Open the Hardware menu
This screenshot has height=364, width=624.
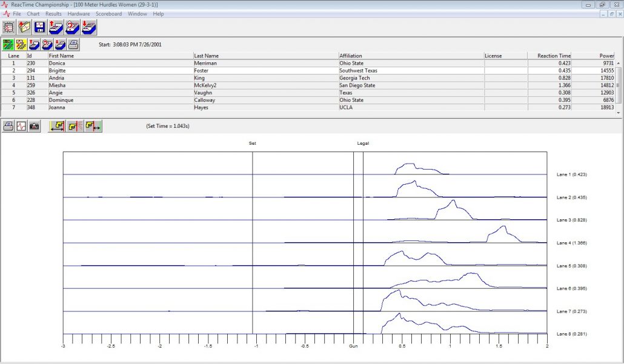tap(79, 14)
